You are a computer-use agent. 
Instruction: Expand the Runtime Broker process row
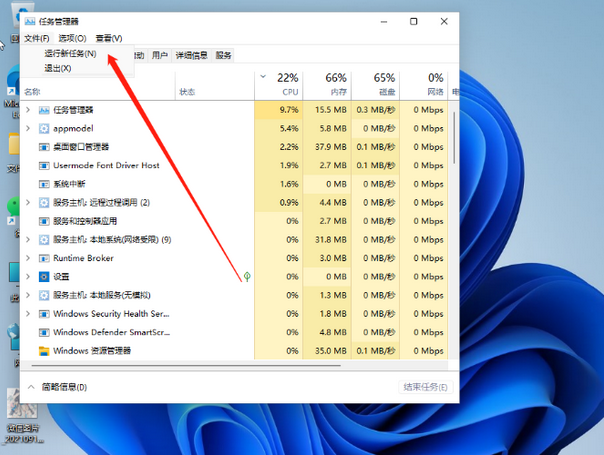(28, 258)
